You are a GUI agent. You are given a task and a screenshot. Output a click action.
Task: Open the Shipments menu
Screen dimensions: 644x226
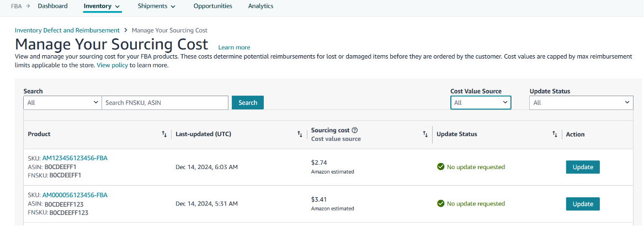(x=156, y=6)
